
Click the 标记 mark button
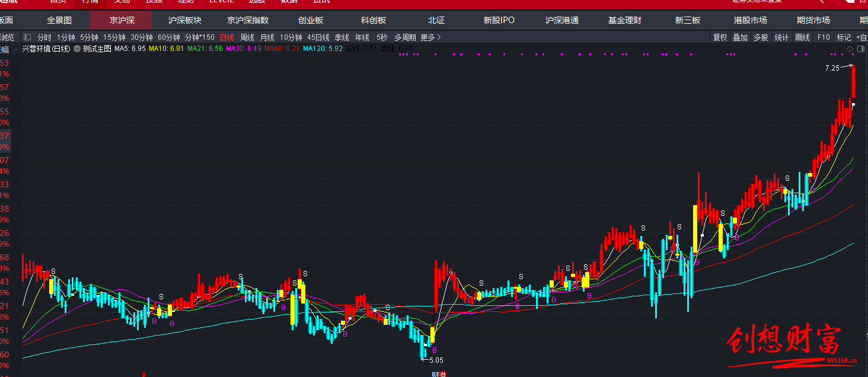click(x=844, y=37)
